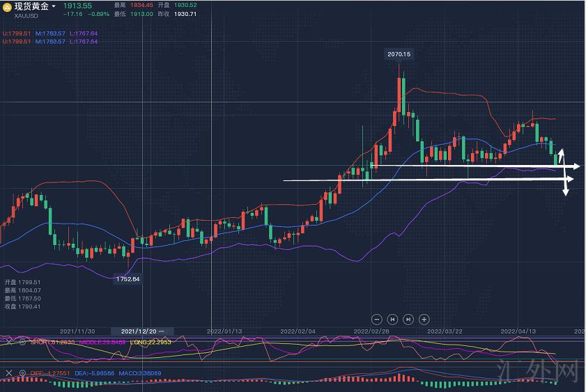Viewport: 586px width, 392px height.
Task: Click the 2022/02/04 date on time axis
Action: (298, 331)
